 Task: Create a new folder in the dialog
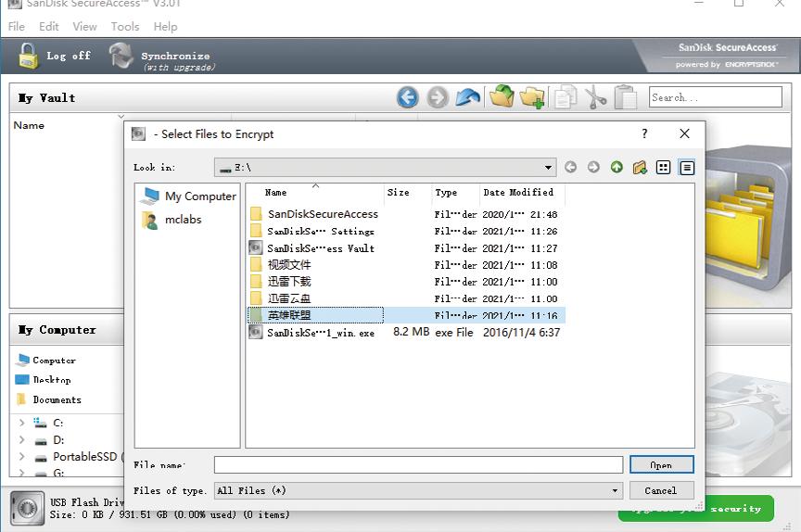click(x=640, y=168)
